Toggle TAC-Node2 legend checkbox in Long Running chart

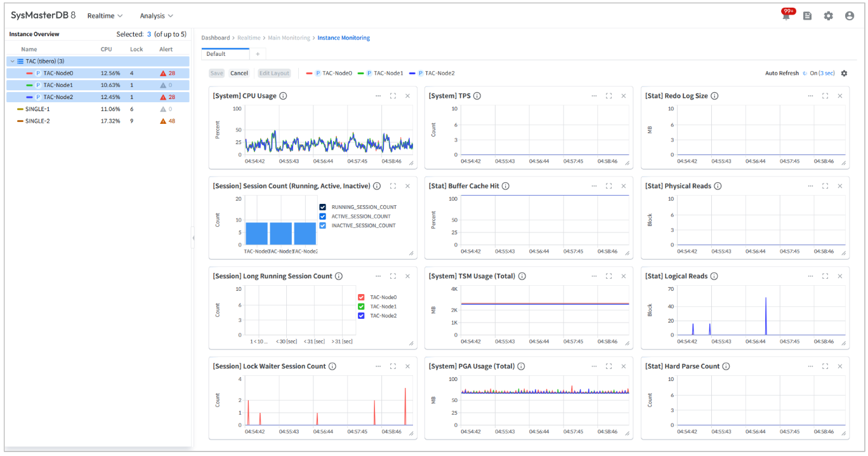coord(361,316)
